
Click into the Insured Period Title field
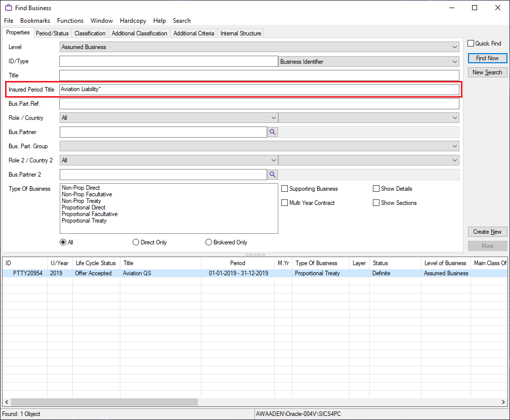pyautogui.click(x=259, y=90)
